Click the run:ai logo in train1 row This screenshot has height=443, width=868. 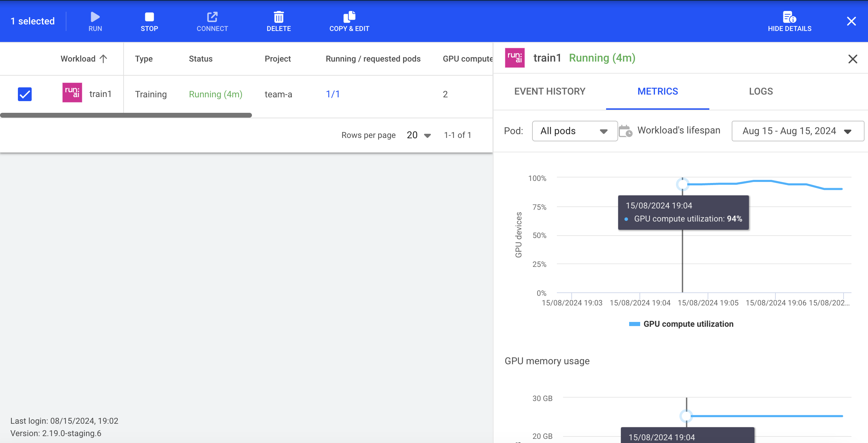(x=72, y=93)
